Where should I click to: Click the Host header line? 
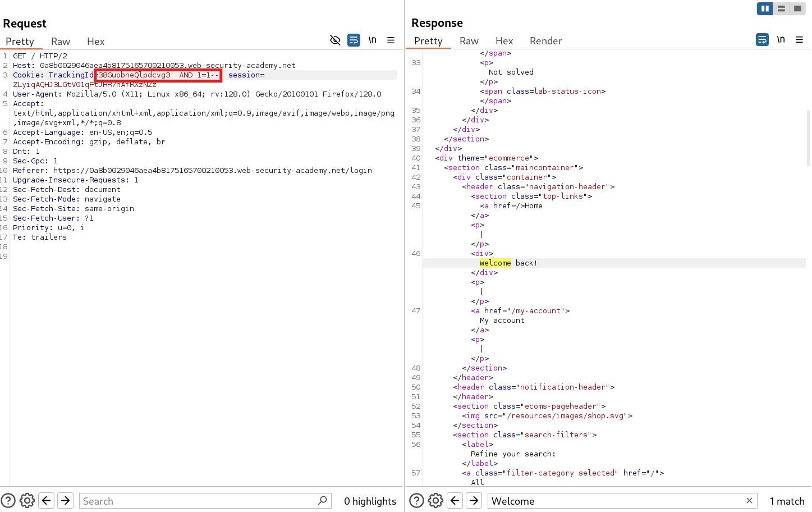coord(154,65)
